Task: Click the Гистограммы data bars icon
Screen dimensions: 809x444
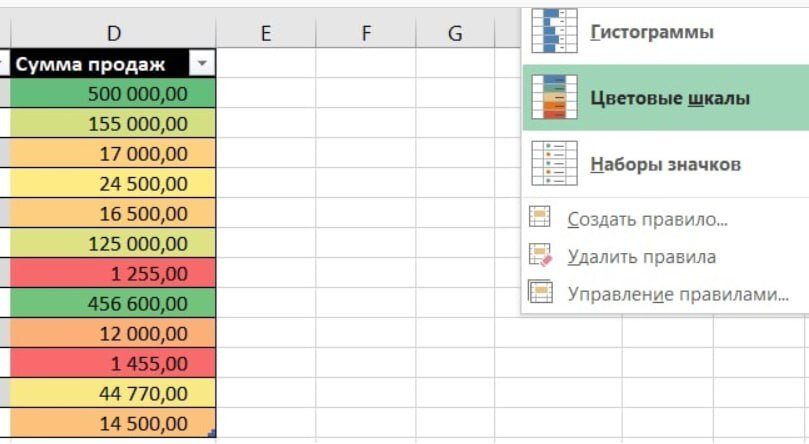Action: click(554, 31)
